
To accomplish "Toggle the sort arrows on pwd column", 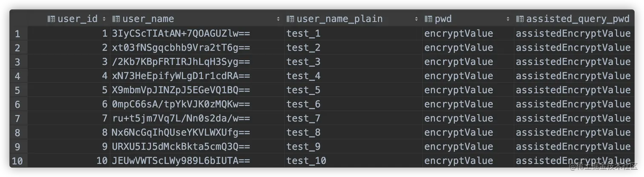I will click(508, 19).
